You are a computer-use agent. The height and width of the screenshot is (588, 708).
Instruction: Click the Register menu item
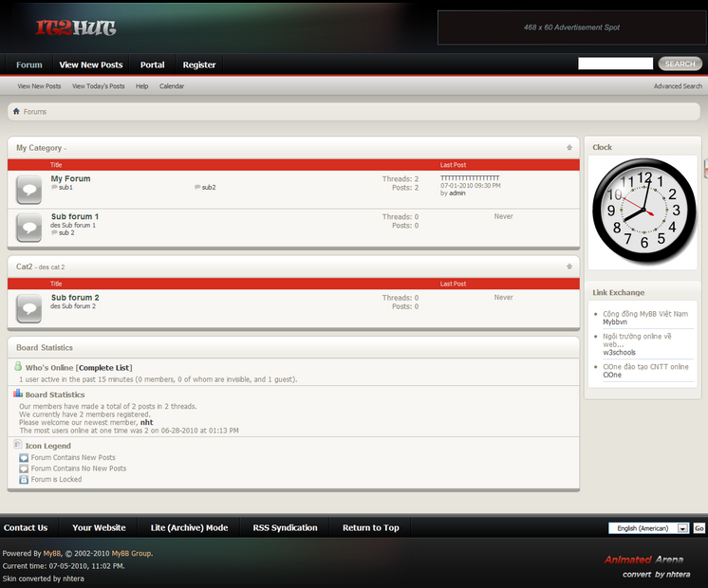point(199,65)
